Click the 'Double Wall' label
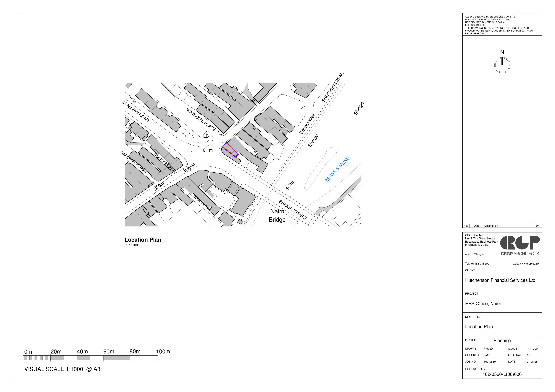The width and height of the screenshot is (555, 392). point(307,124)
